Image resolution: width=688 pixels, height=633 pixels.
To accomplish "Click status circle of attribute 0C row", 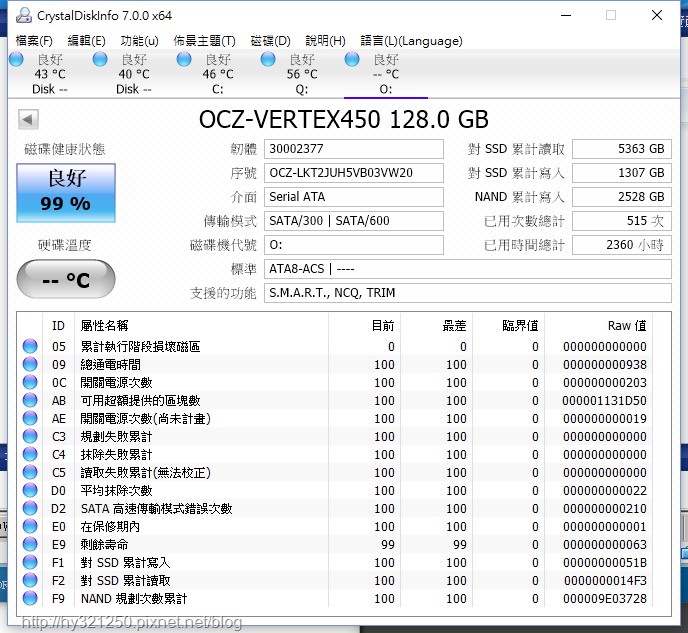I will pos(30,382).
